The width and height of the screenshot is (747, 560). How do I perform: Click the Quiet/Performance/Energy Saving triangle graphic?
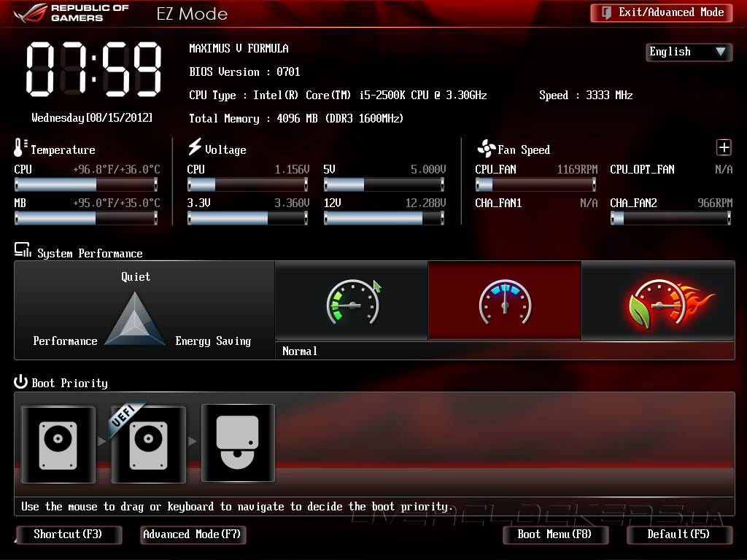135,319
